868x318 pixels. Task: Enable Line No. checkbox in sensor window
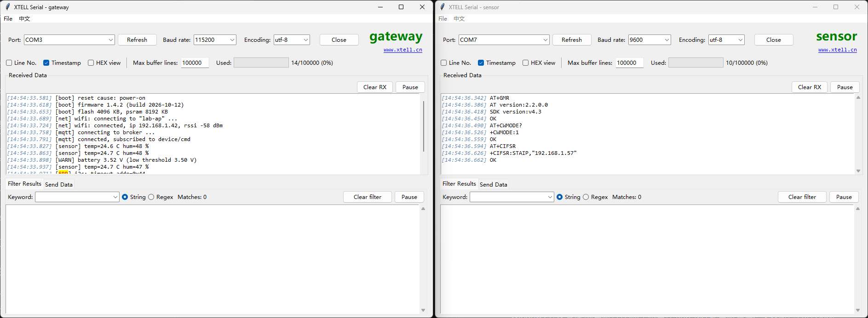pyautogui.click(x=443, y=63)
